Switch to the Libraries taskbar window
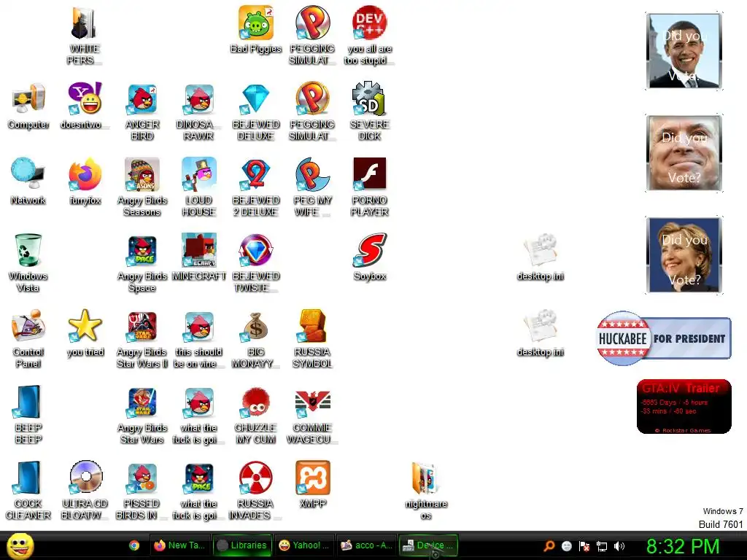The width and height of the screenshot is (747, 560). 242,545
